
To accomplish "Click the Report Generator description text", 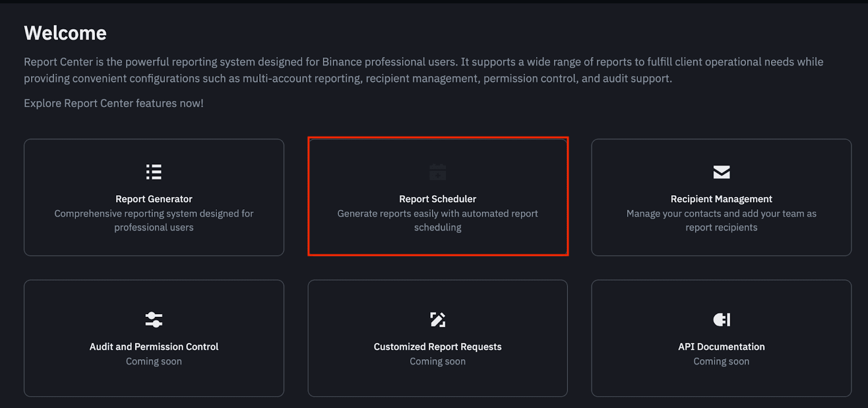I will 154,220.
